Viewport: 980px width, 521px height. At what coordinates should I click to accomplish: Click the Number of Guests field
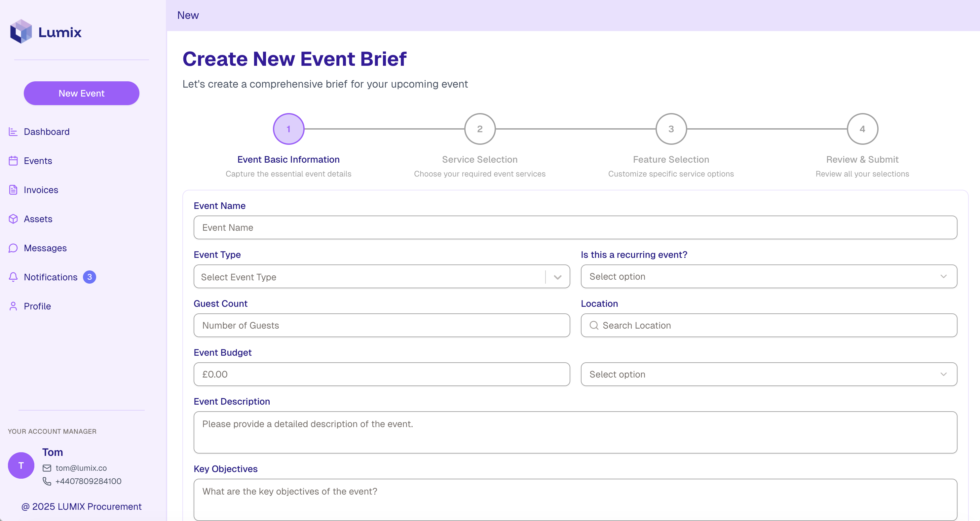point(381,325)
